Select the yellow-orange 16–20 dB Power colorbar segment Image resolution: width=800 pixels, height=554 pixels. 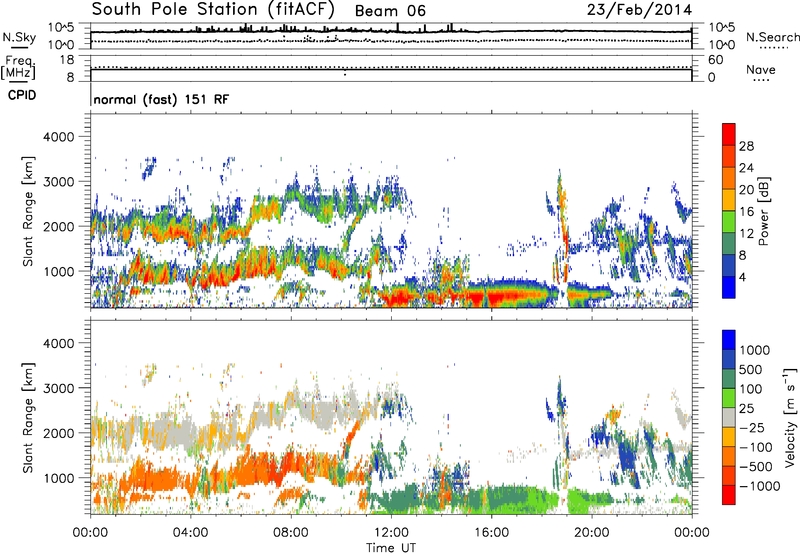729,200
